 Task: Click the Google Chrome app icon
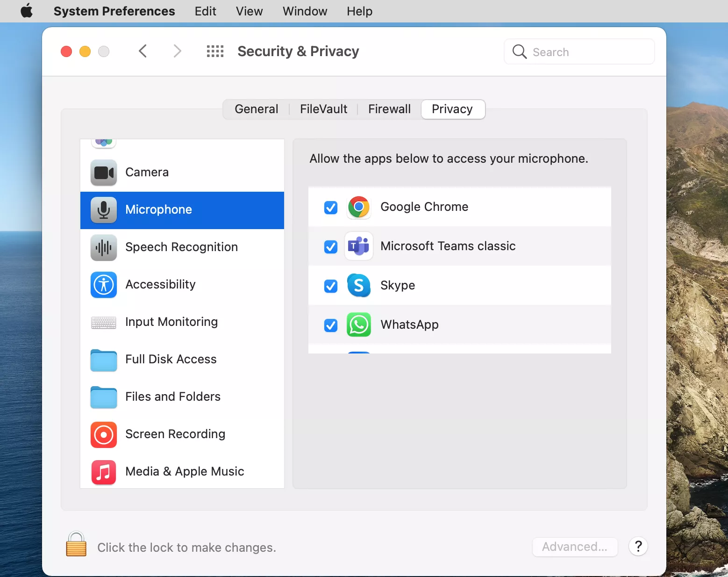(x=359, y=207)
